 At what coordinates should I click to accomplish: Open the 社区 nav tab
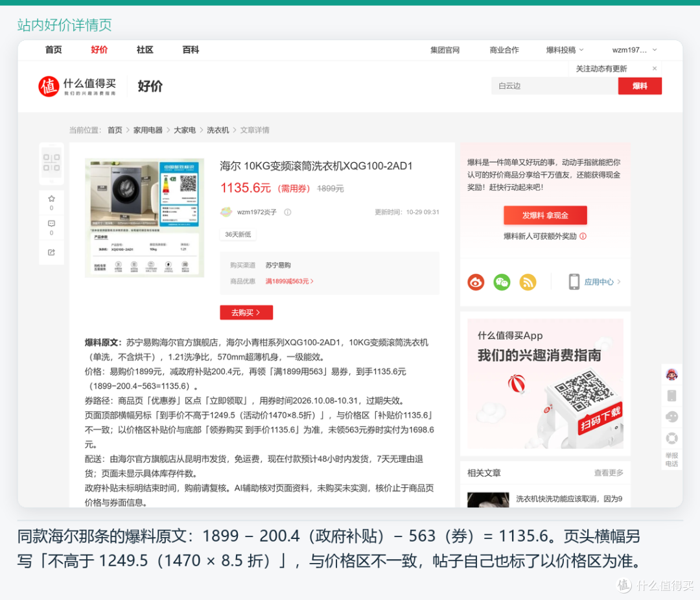pos(145,49)
